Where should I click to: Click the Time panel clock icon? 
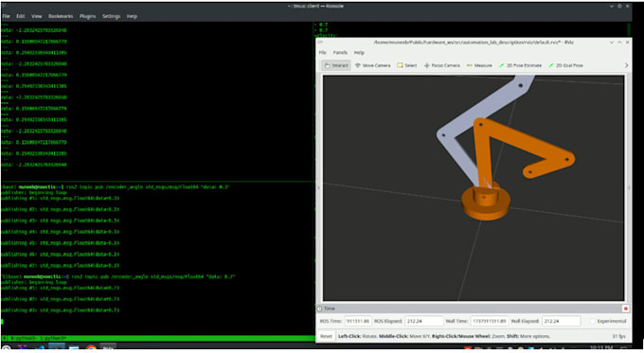click(x=320, y=309)
